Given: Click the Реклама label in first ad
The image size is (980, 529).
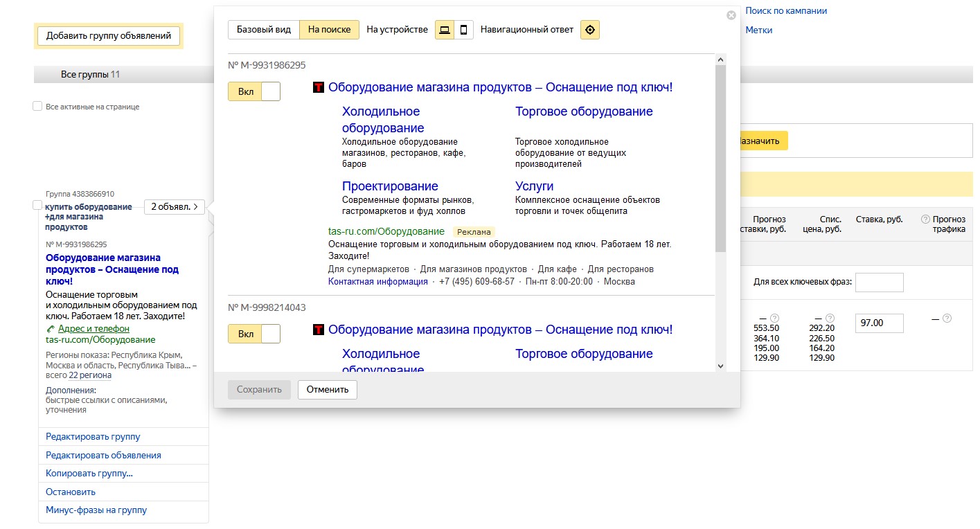Looking at the screenshot, I should coord(474,232).
